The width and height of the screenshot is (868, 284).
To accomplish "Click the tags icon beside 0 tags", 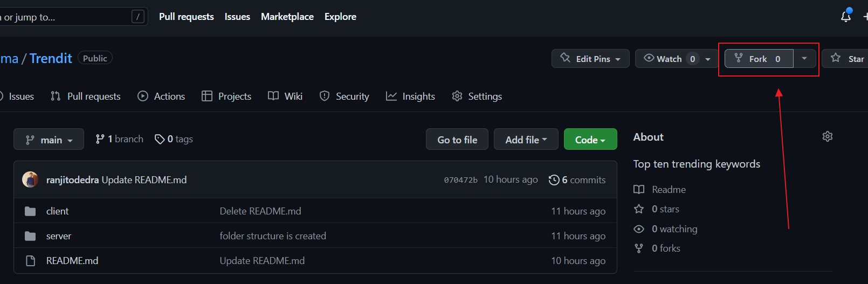I will [x=160, y=139].
